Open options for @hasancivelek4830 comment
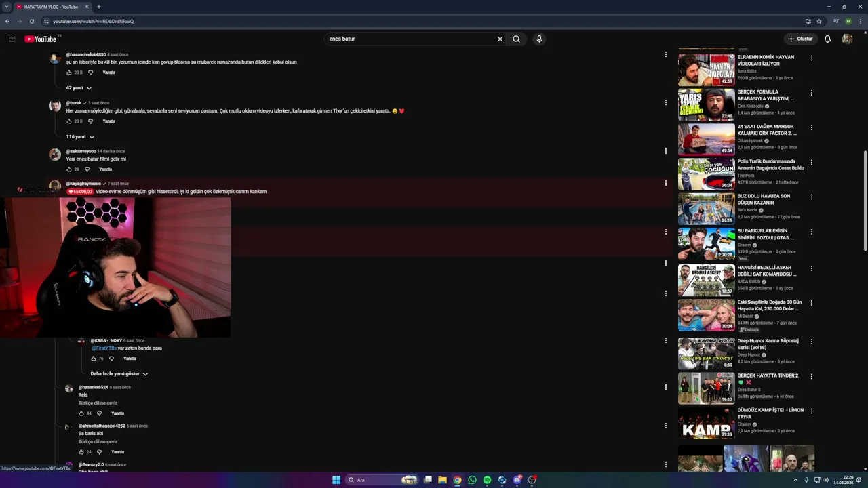The image size is (868, 488). (x=665, y=54)
